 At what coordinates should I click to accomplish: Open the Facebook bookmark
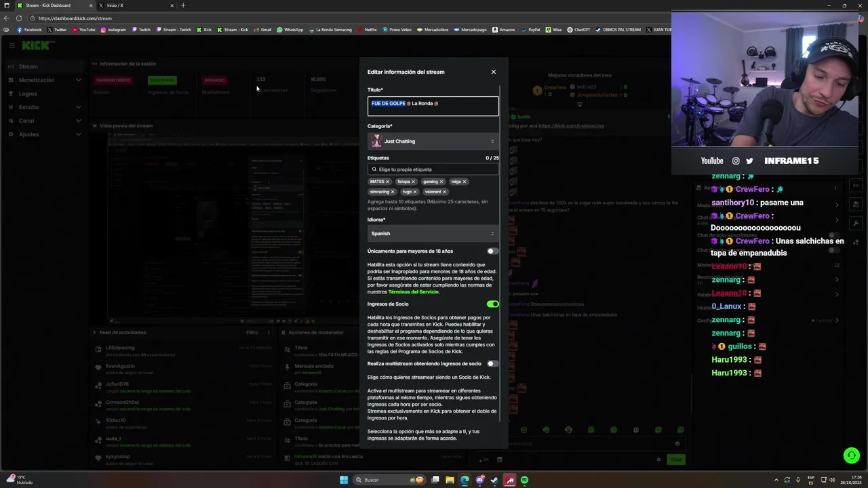(29, 30)
